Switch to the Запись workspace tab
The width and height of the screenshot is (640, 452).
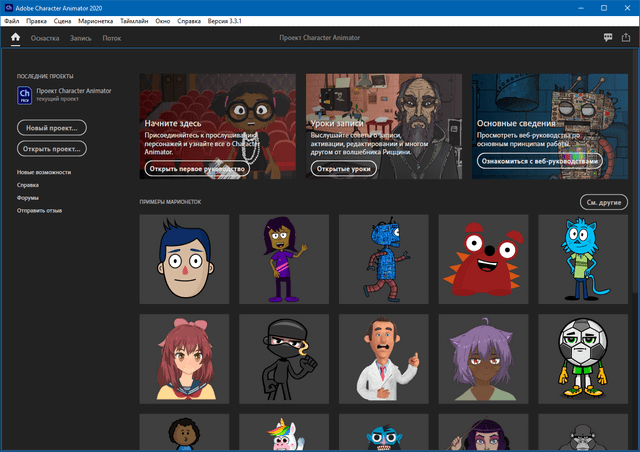[80, 38]
